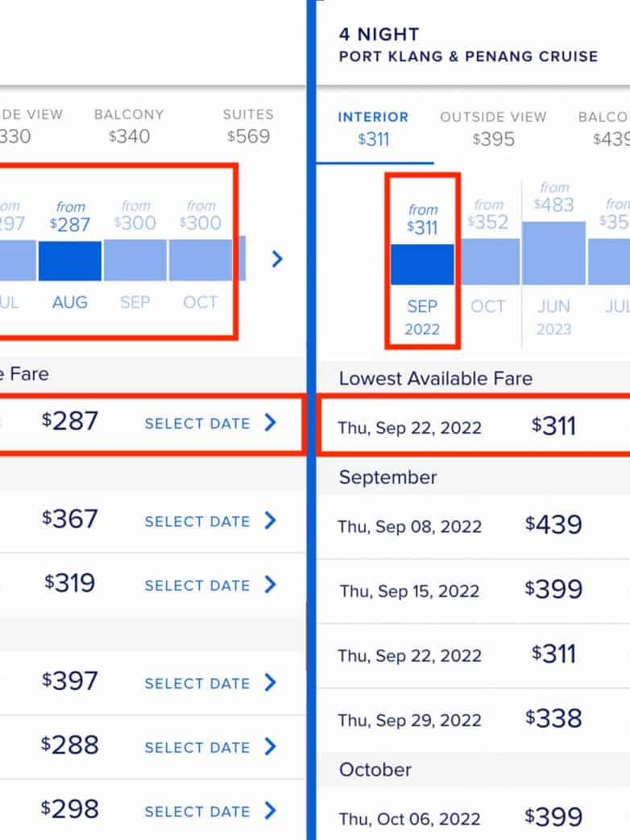Open the chevron on the $397 fare row
This screenshot has height=840, width=630.
(x=271, y=683)
